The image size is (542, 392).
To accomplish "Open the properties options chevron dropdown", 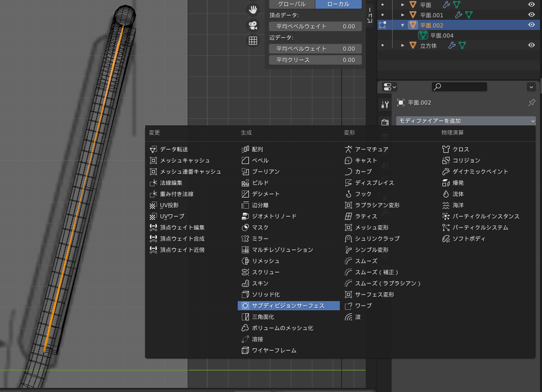I will click(x=531, y=87).
